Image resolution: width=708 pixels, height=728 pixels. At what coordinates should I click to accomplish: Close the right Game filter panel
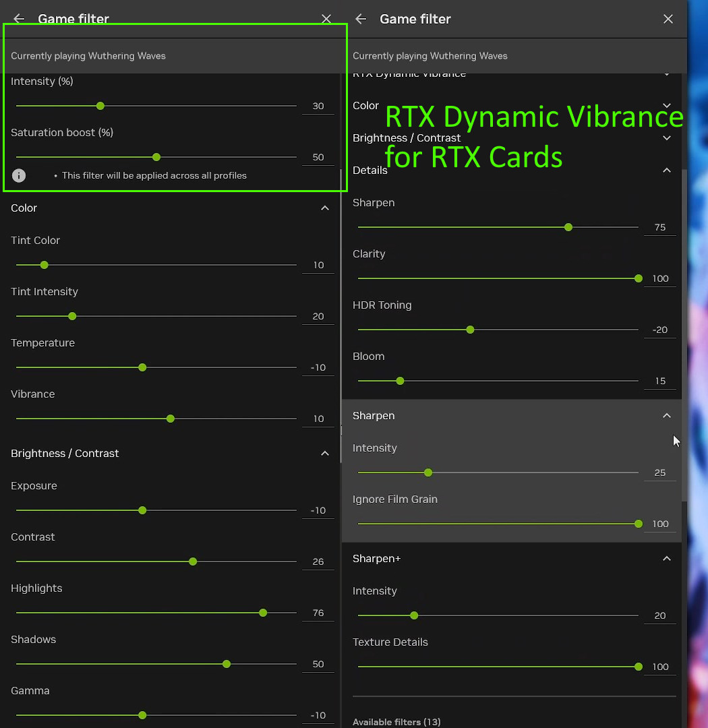point(668,19)
